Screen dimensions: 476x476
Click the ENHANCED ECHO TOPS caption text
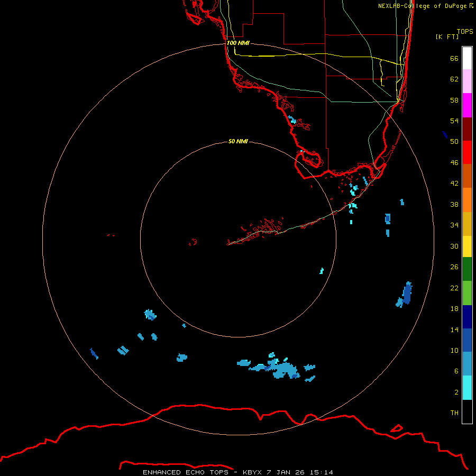click(186, 472)
